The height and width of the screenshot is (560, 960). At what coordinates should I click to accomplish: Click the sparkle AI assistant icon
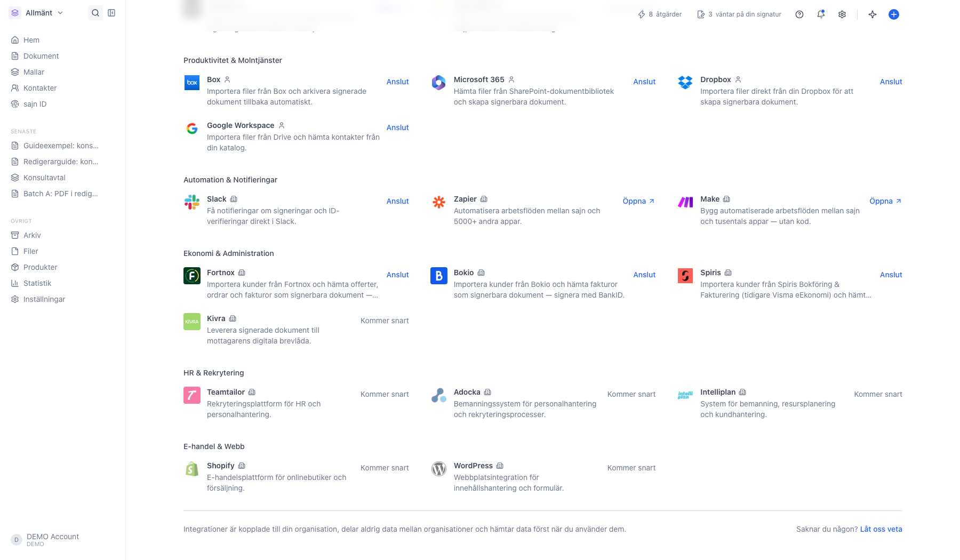tap(873, 14)
